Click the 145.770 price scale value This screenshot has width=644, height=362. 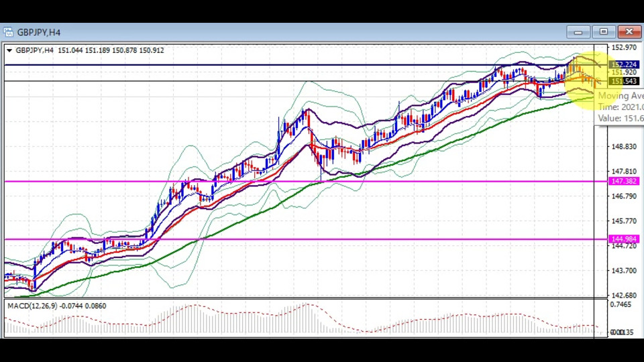pyautogui.click(x=623, y=221)
